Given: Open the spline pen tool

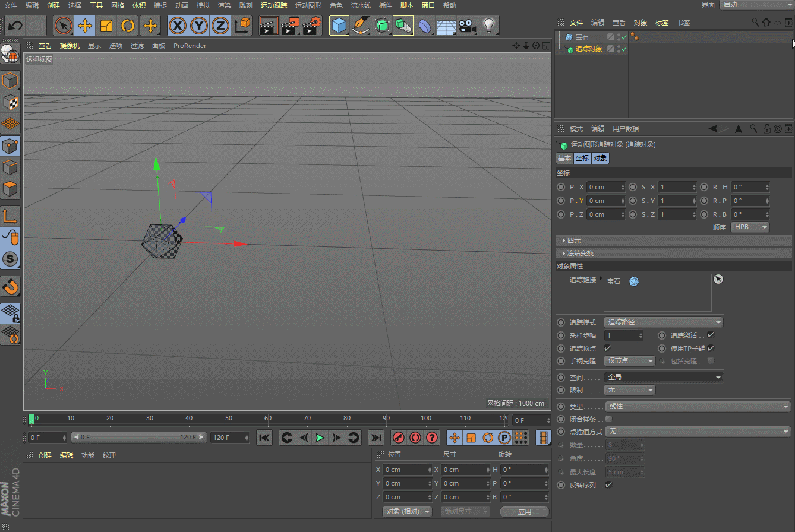Looking at the screenshot, I should click(x=360, y=26).
